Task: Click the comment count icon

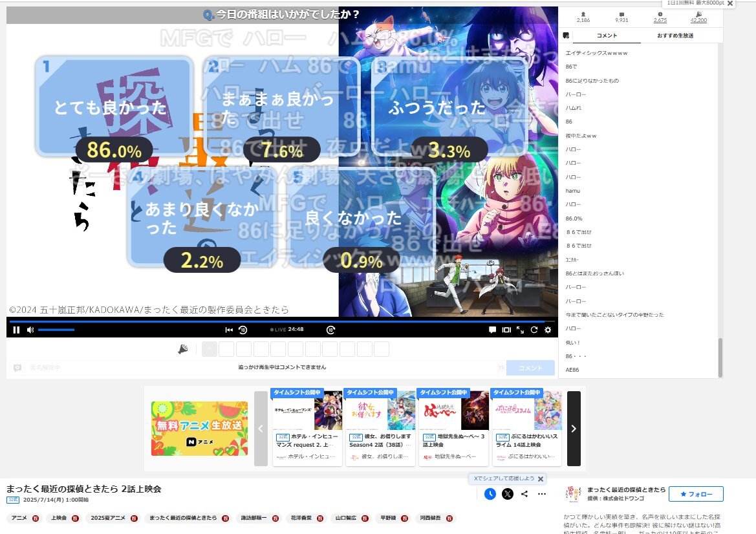Action: [622, 14]
